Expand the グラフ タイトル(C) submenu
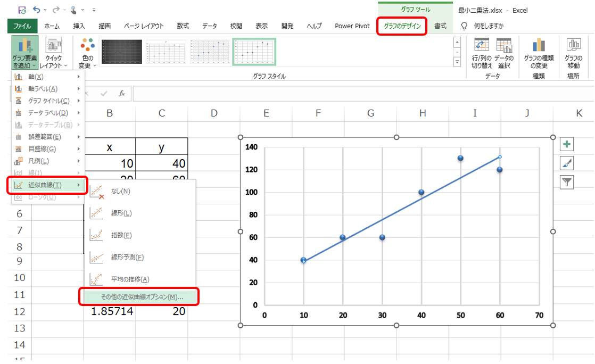595x364 pixels. coord(48,101)
